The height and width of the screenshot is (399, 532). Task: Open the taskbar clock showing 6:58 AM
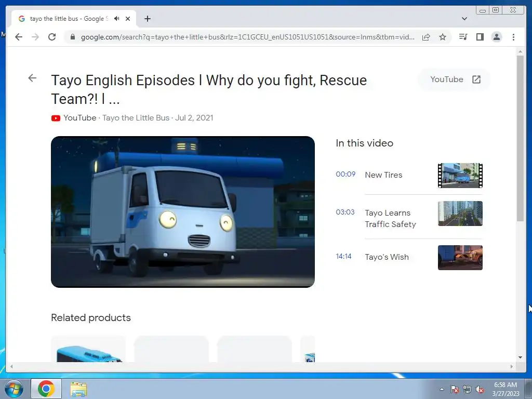click(506, 389)
